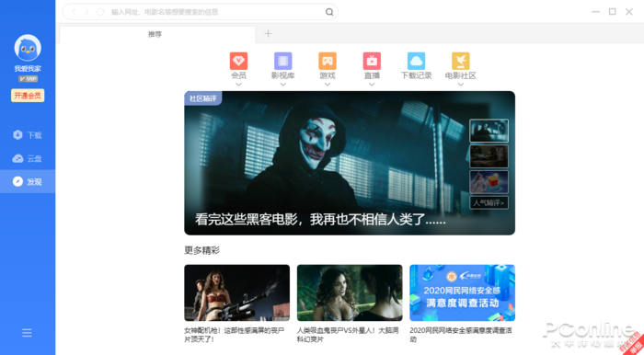Maximize the window
This screenshot has height=355, width=644.
point(613,11)
